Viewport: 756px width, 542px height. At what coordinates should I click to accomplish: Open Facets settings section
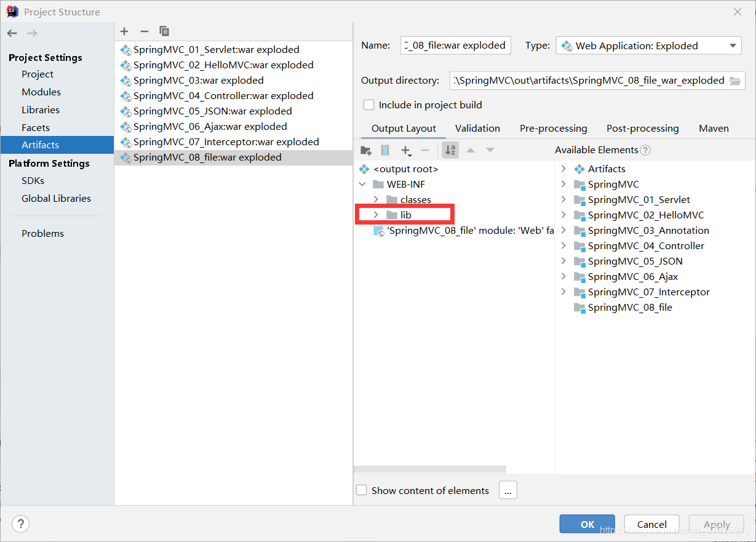pyautogui.click(x=36, y=128)
